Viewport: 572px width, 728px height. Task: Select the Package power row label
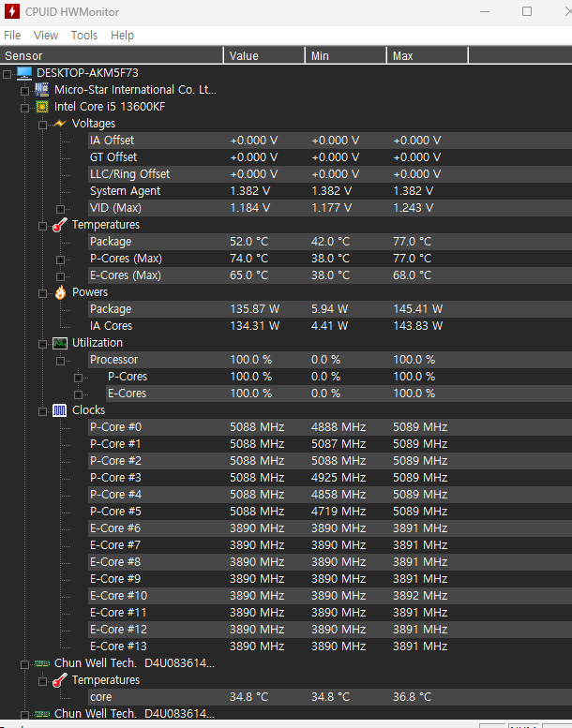point(111,309)
